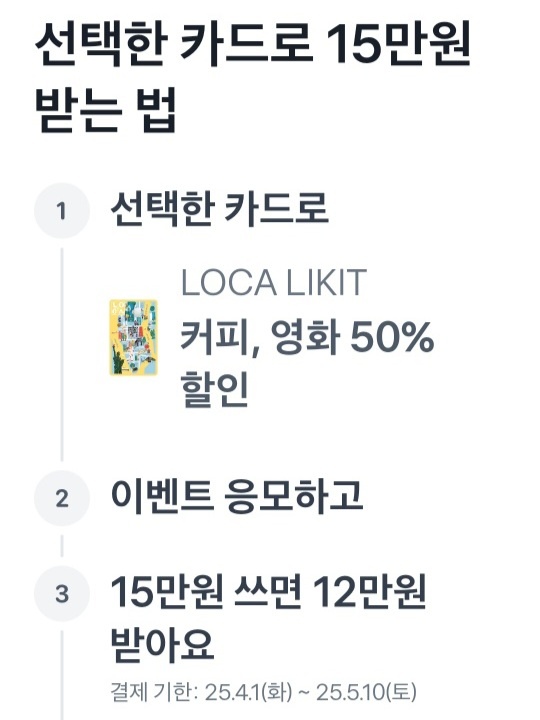Click the short connector between steps 2 and 3
540x720 pixels.
tap(62, 546)
